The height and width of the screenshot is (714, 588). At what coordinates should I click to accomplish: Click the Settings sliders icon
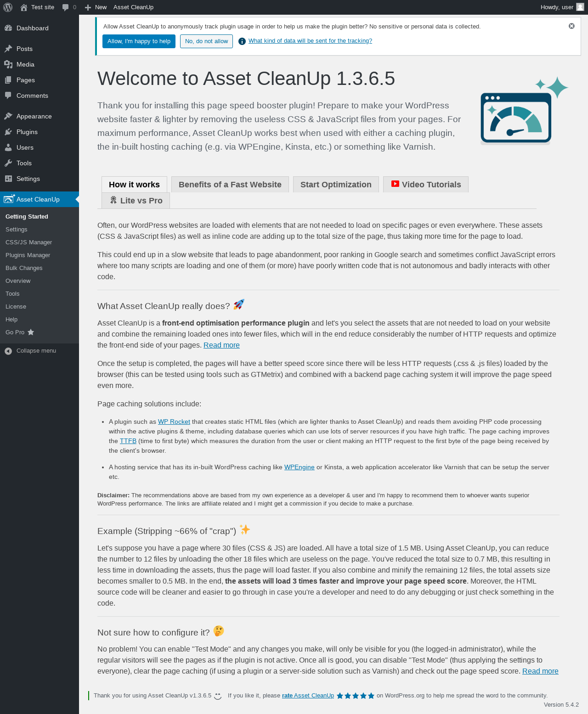pyautogui.click(x=8, y=179)
